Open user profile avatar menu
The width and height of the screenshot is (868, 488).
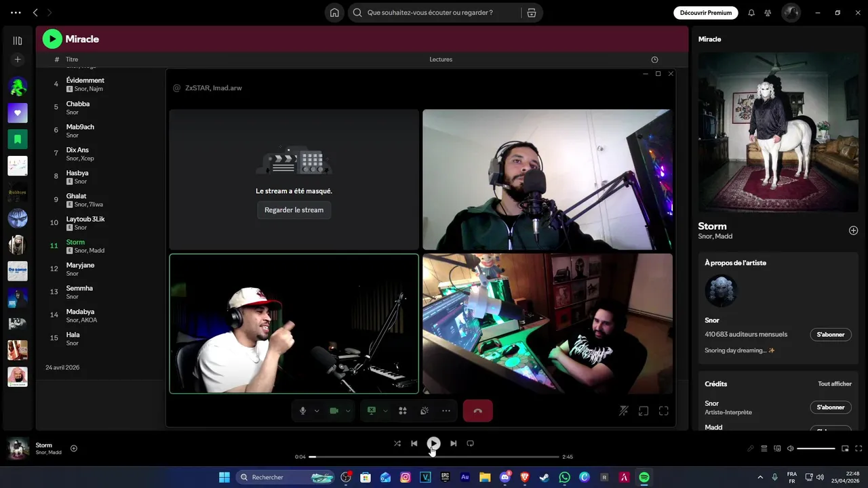[791, 13]
